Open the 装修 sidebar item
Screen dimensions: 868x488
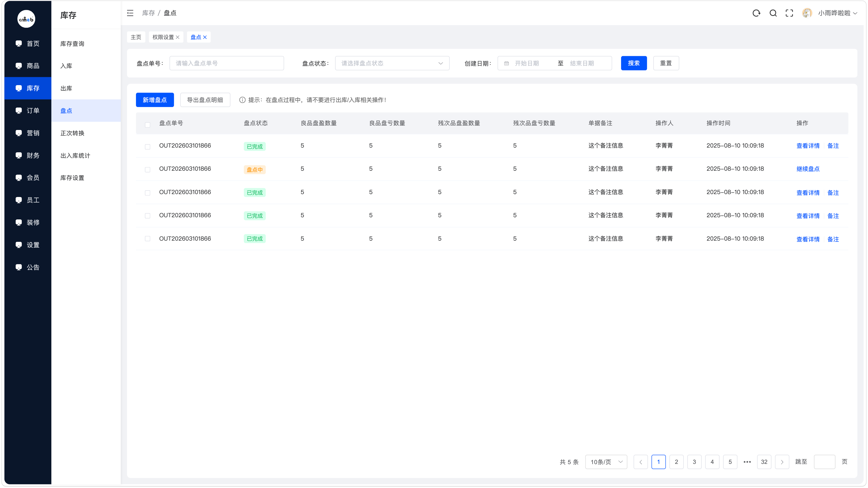coord(28,223)
